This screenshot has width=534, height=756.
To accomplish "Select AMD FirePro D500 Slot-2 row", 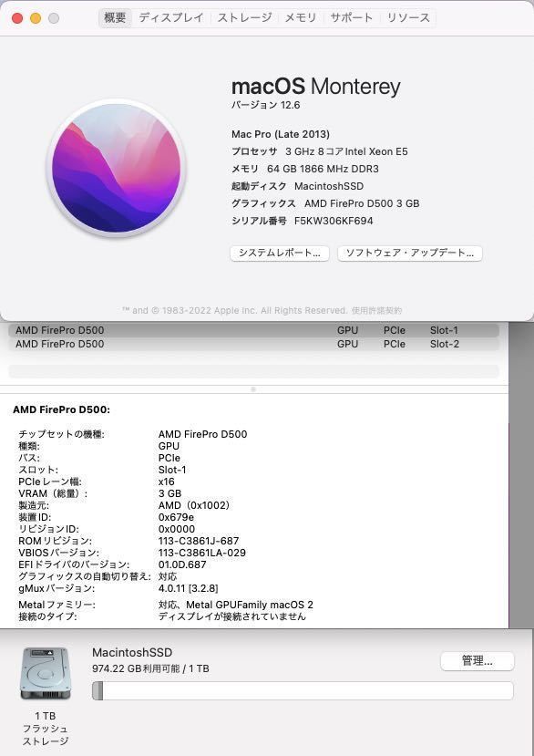I will click(253, 344).
